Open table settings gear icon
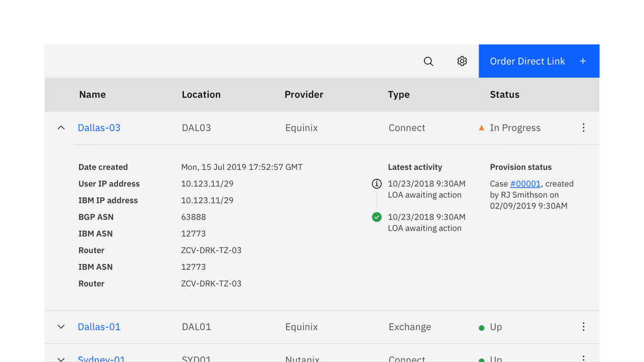 [x=462, y=61]
